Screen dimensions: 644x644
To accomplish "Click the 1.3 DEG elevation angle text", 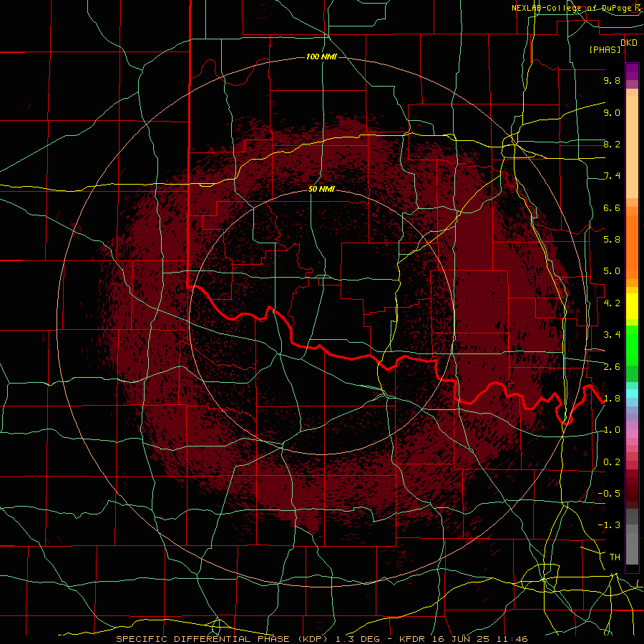I will 358,639.
